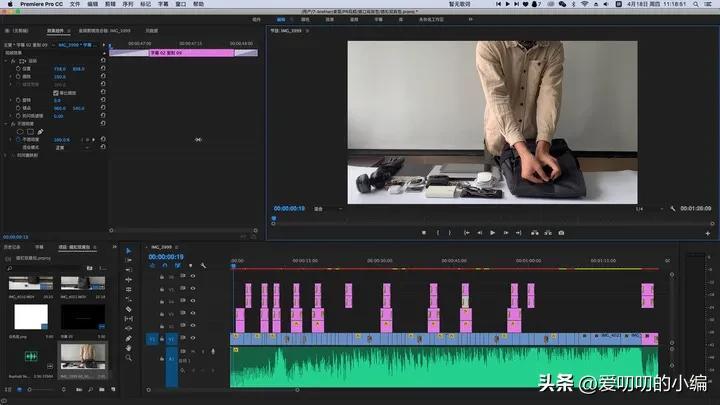The image size is (720, 405).
Task: Expand the Time Remapping group
Action: [x=6, y=155]
